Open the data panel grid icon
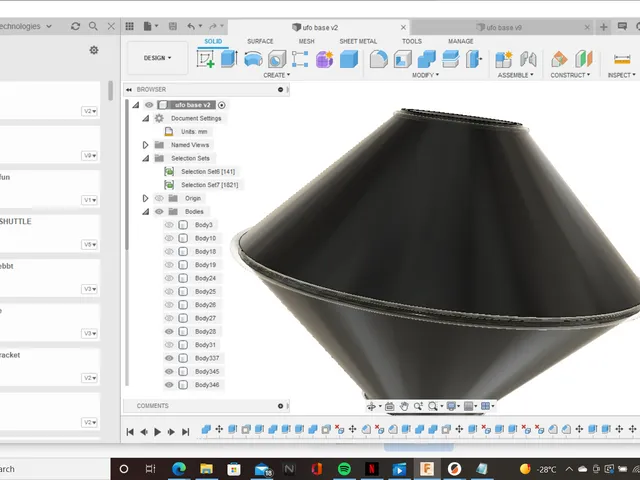Screen dimensions: 640x480 129,27
